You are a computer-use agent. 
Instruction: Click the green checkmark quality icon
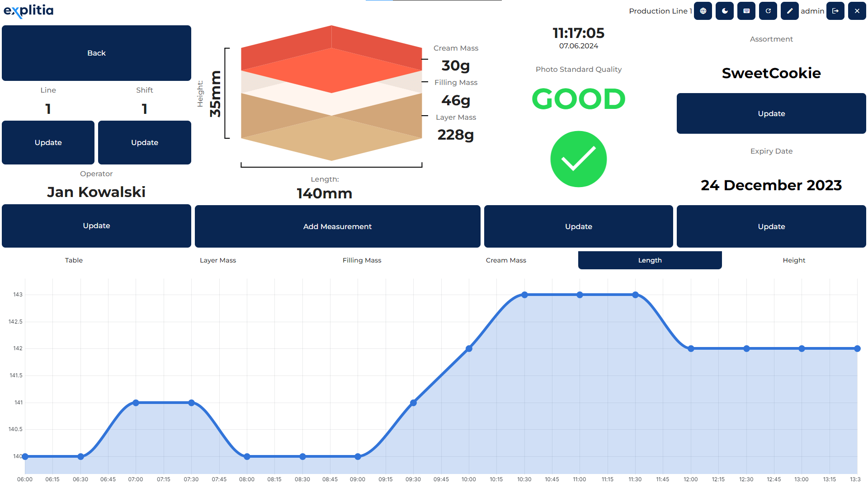tap(579, 159)
